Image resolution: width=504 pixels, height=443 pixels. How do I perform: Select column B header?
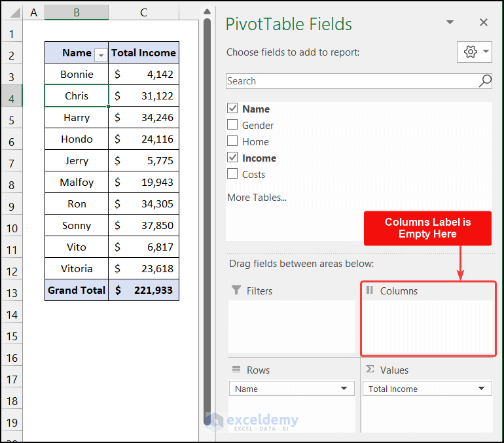coord(77,12)
